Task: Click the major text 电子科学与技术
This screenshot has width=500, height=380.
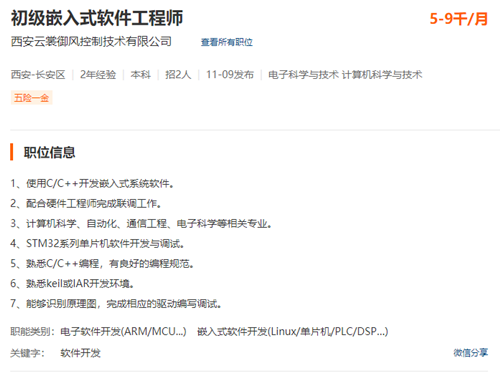Action: point(303,74)
